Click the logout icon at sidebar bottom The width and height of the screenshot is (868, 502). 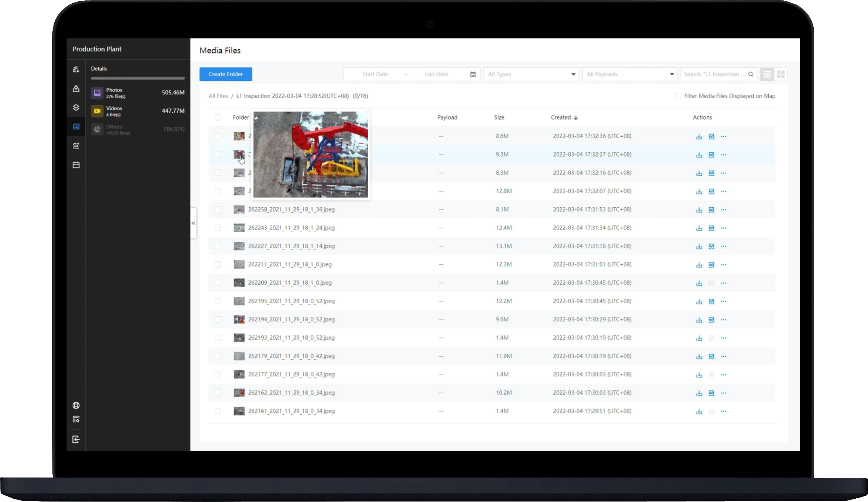pyautogui.click(x=76, y=440)
